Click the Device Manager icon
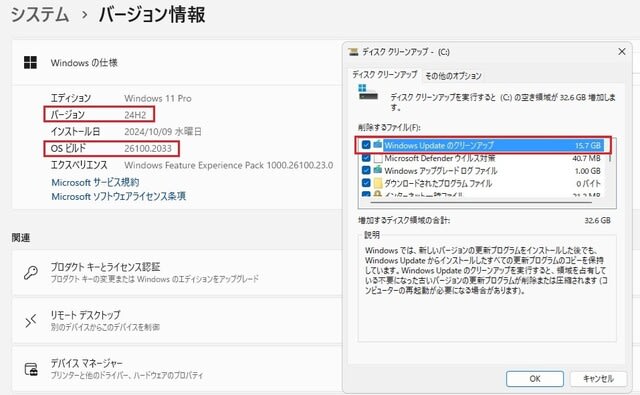This screenshot has width=640, height=395. click(x=31, y=369)
